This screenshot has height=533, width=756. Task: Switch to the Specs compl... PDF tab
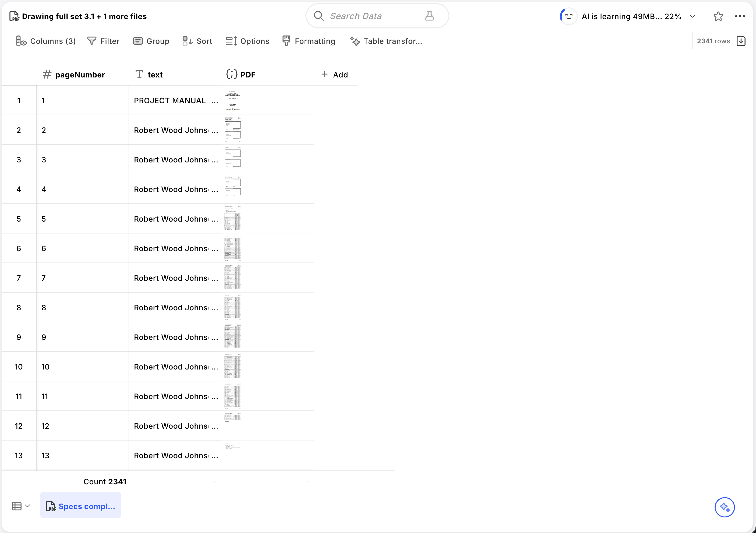click(81, 506)
